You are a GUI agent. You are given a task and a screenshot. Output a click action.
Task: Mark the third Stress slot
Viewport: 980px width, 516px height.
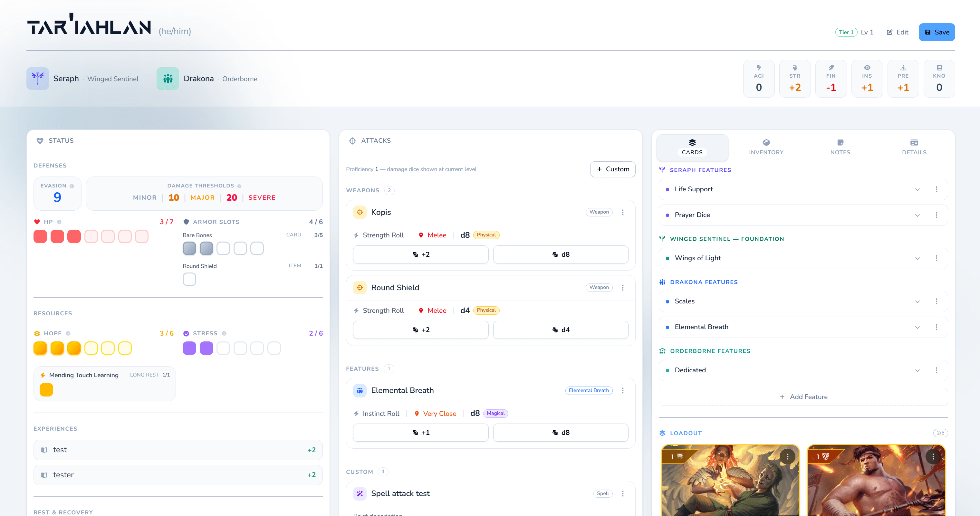coord(223,348)
